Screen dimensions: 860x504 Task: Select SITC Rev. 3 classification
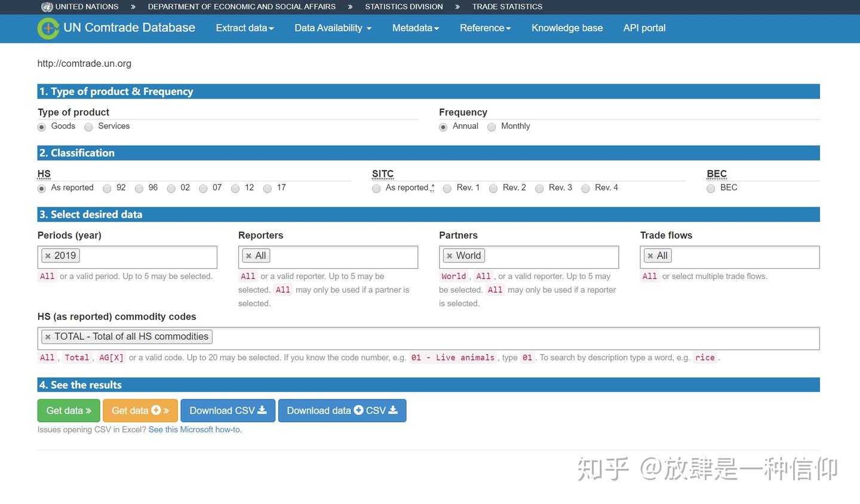pyautogui.click(x=539, y=189)
